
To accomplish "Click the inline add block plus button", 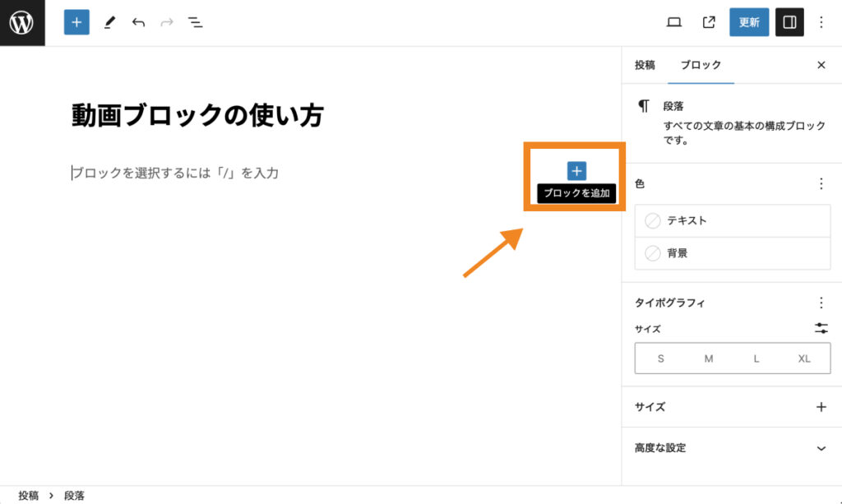I will point(576,171).
